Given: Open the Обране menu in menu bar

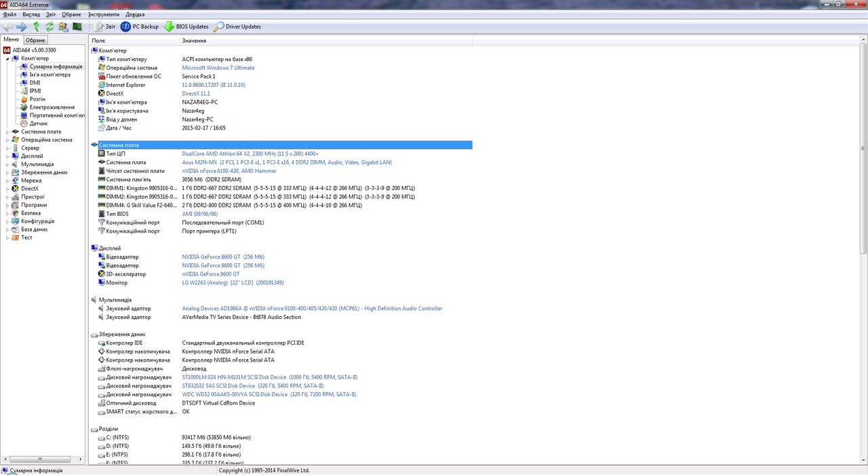Looking at the screenshot, I should click(x=71, y=14).
